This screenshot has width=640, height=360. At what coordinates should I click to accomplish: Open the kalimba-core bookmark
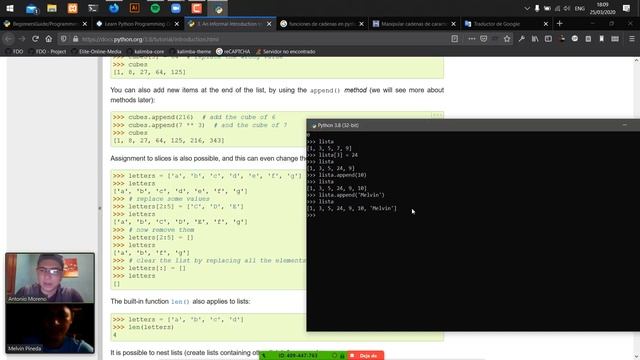tap(146, 52)
